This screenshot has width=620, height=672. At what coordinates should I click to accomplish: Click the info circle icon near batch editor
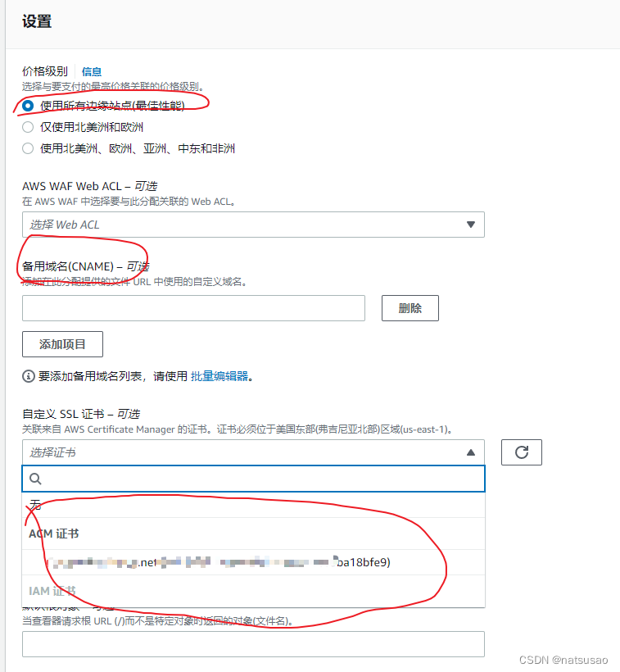[x=29, y=376]
